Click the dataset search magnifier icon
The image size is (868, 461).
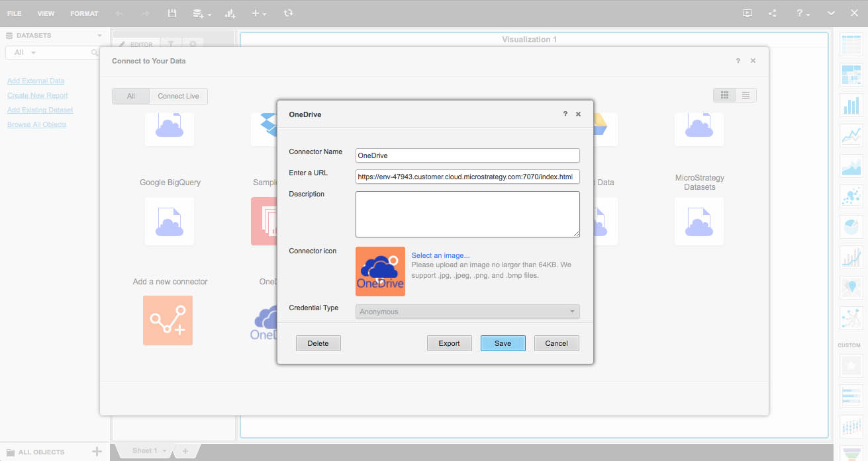click(95, 52)
